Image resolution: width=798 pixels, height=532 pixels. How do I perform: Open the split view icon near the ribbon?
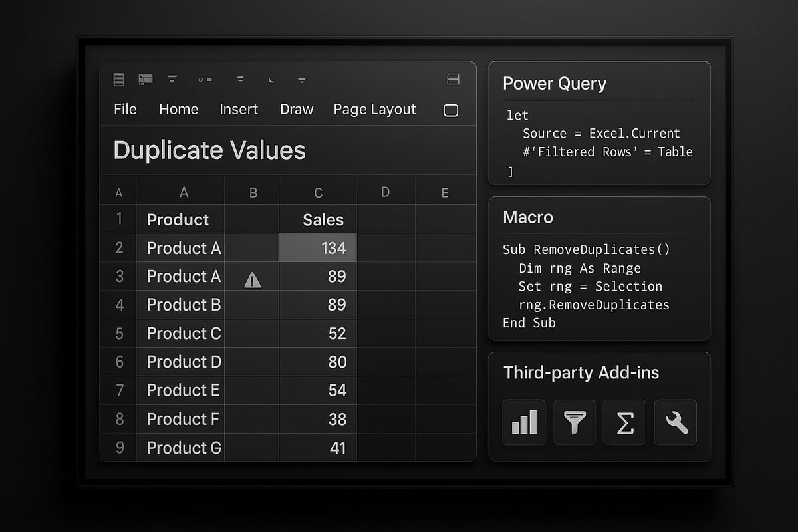[453, 78]
